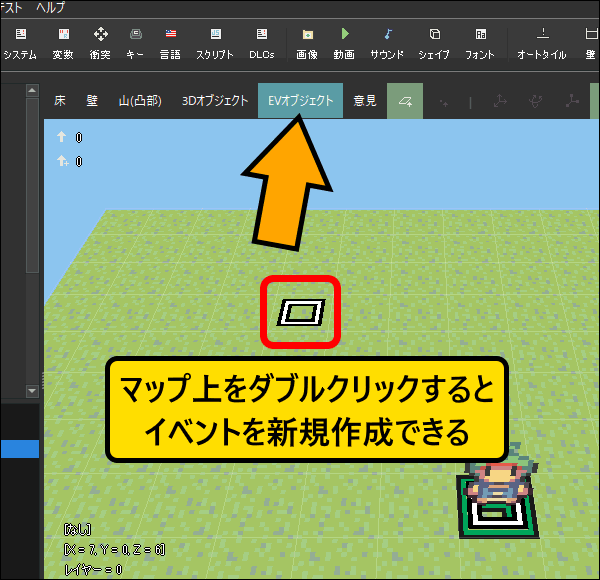
Task: Open the キー (Keyboard) settings
Action: pos(135,43)
